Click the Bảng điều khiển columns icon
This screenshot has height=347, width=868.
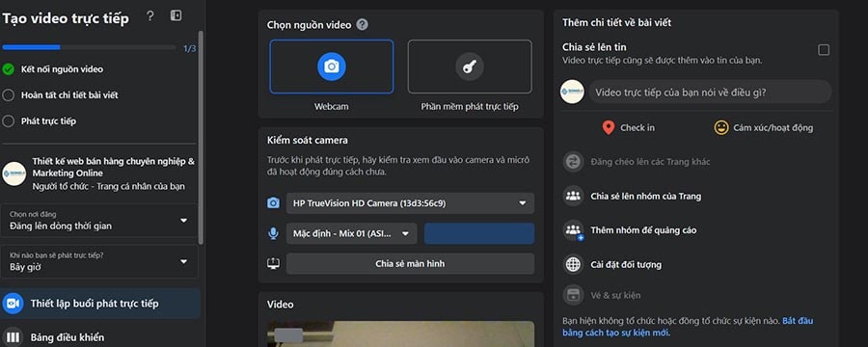14,337
